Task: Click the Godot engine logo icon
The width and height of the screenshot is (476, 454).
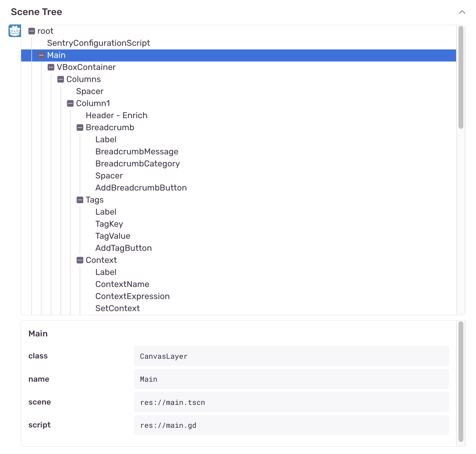Action: (14, 31)
